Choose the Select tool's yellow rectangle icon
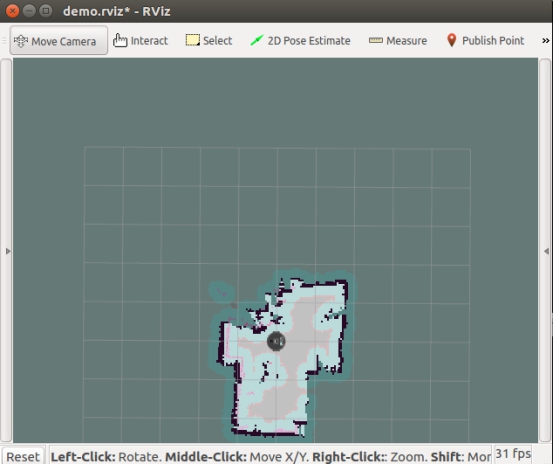This screenshot has width=554, height=464. tap(193, 40)
